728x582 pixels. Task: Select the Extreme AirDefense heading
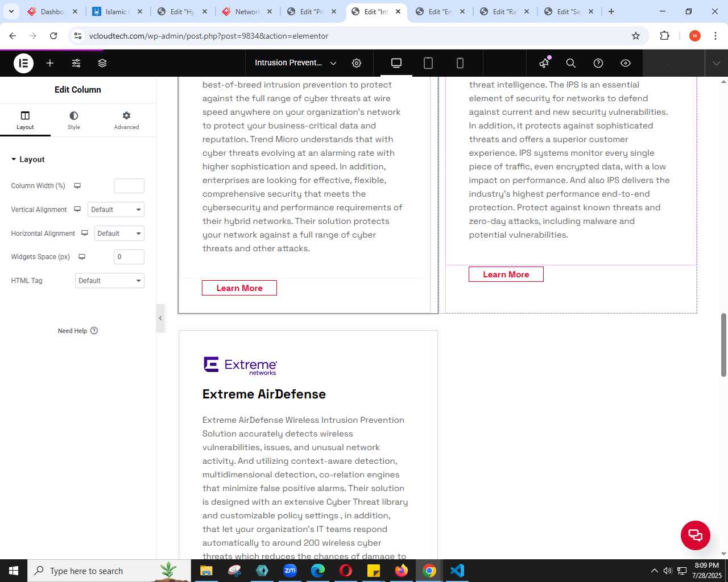click(x=264, y=394)
